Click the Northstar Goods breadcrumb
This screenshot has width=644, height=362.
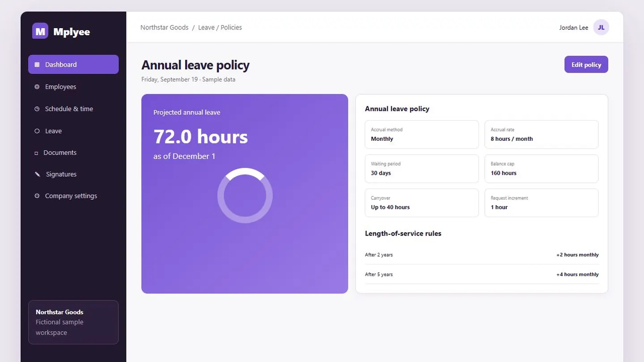(164, 27)
